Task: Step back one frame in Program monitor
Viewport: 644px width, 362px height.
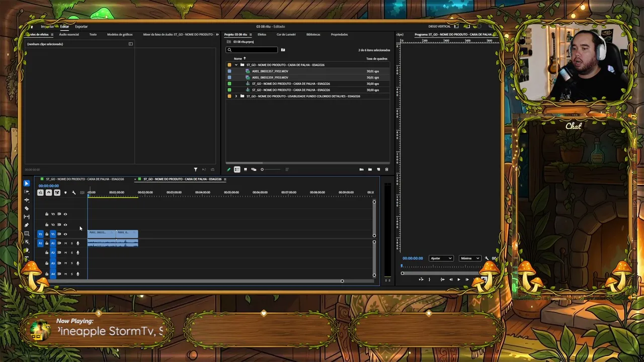Action: 450,280
